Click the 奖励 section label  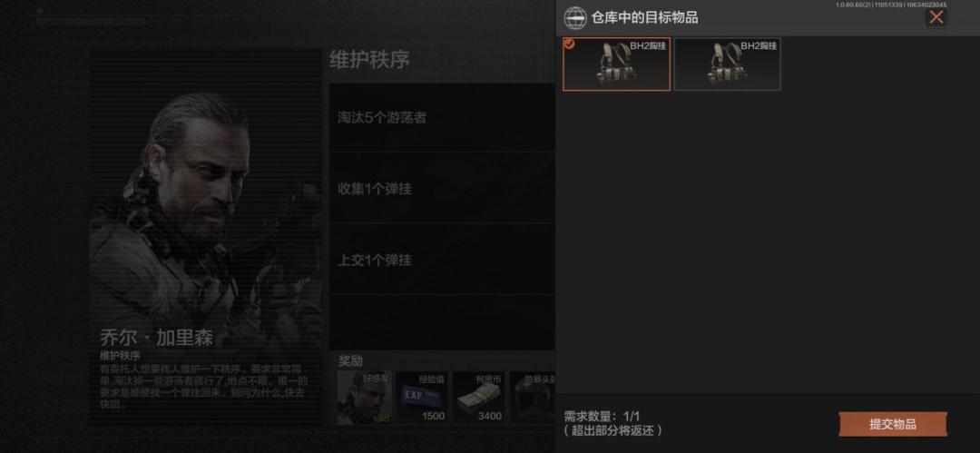(x=350, y=361)
